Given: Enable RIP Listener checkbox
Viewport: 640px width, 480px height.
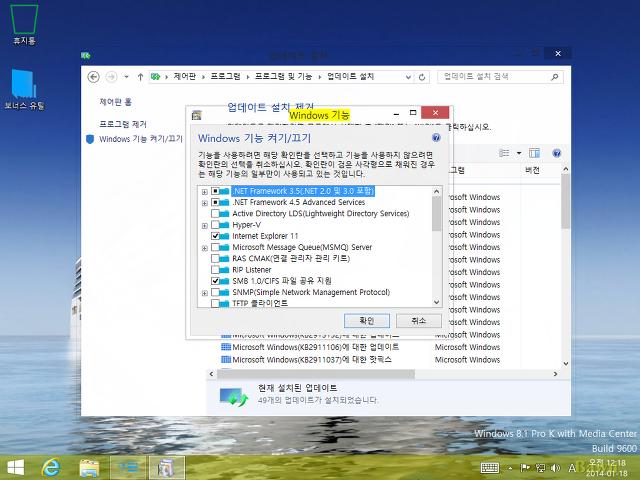Looking at the screenshot, I should tap(215, 270).
